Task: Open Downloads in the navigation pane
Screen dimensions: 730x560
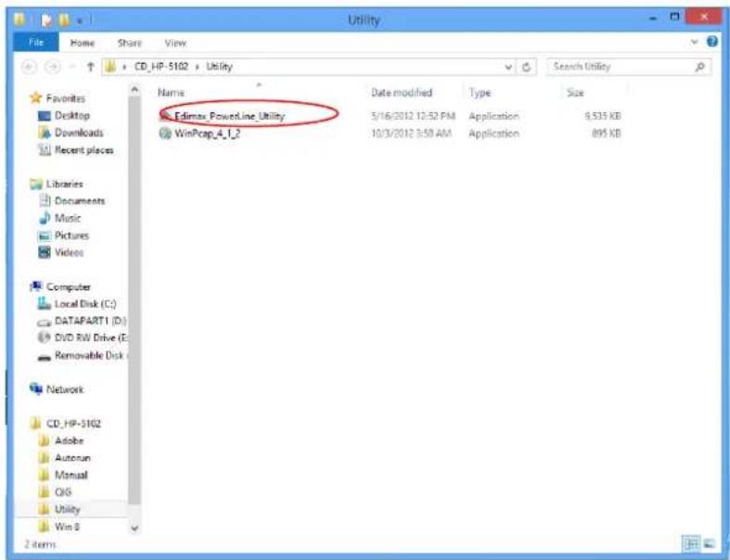Action: coord(79,133)
